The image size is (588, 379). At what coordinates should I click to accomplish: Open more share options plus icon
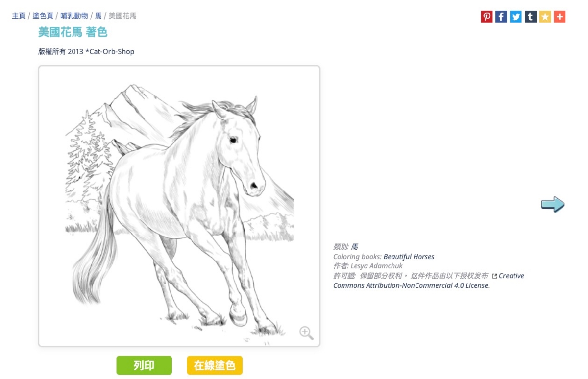pos(560,17)
